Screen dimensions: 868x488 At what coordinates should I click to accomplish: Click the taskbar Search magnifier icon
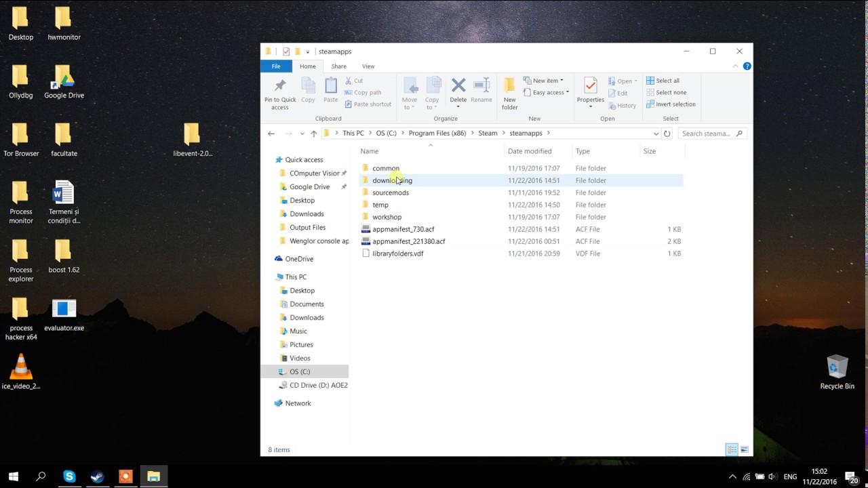click(x=41, y=476)
